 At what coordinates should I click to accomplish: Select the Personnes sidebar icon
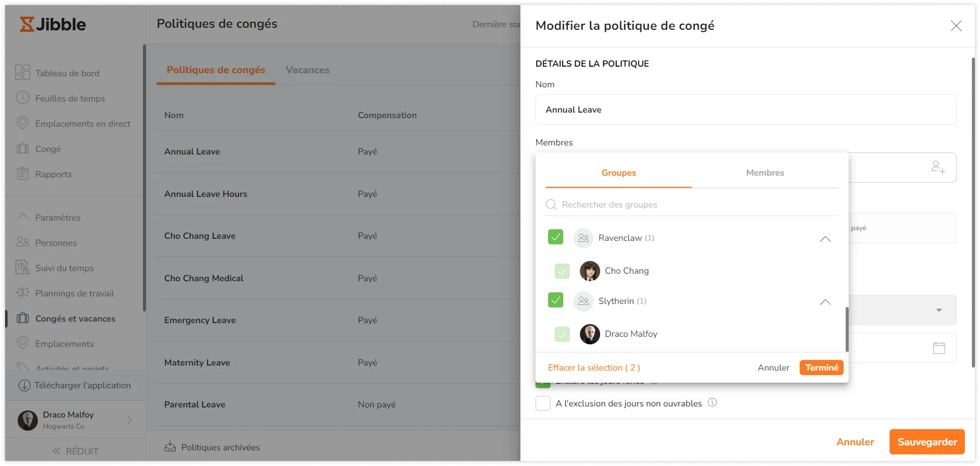point(23,242)
